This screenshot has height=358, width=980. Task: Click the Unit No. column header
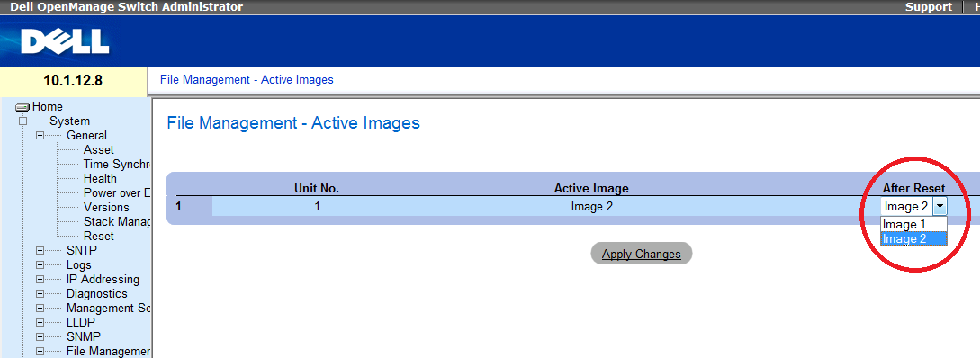coord(317,188)
